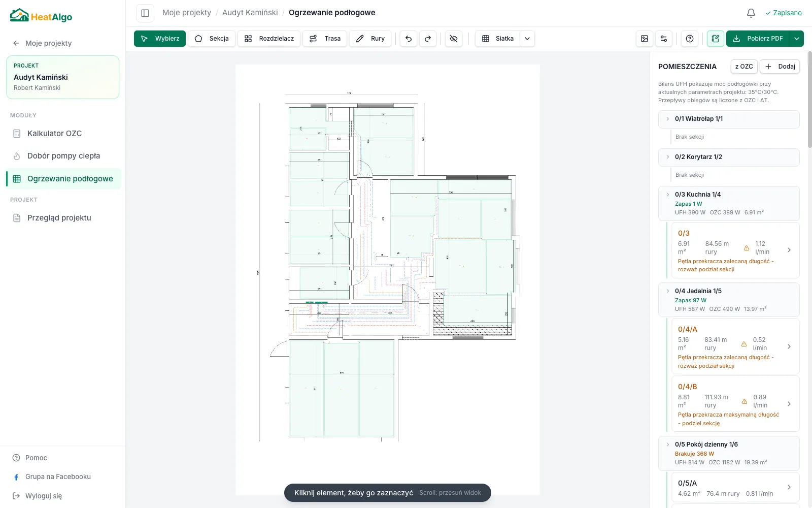The width and height of the screenshot is (812, 508).
Task: Toggle the green rooms panel icon
Action: (x=716, y=39)
